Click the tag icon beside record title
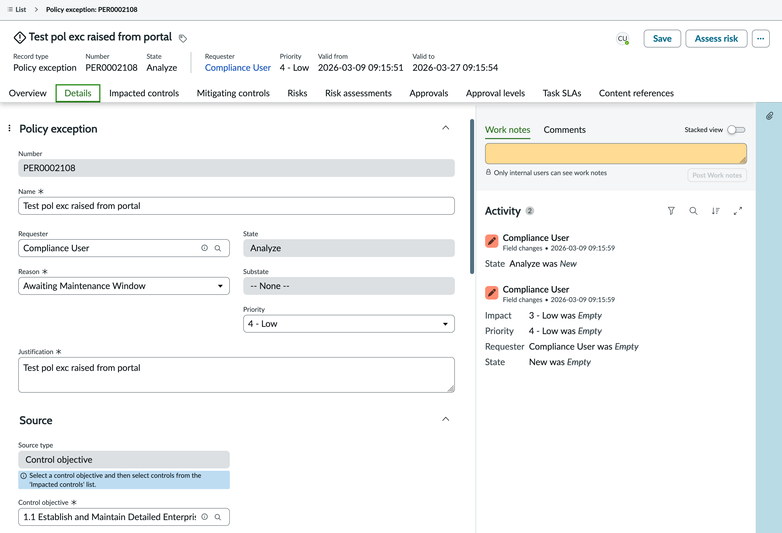The width and height of the screenshot is (782, 533). [183, 38]
